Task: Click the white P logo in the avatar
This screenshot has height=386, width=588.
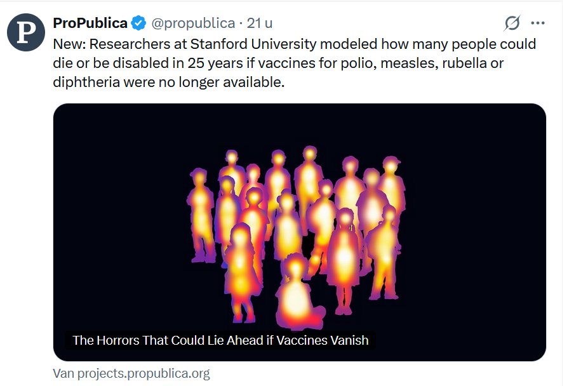Action: point(26,32)
